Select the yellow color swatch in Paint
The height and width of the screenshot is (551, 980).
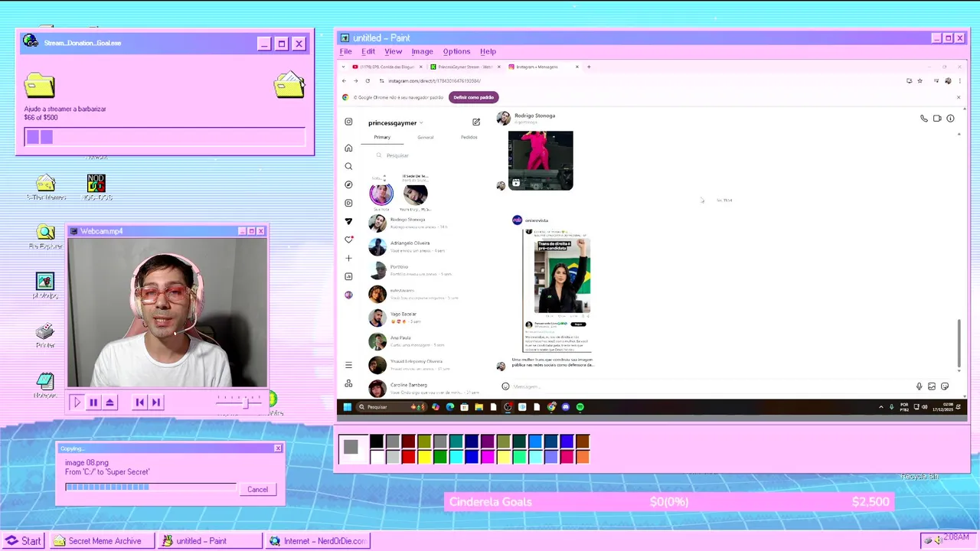(x=424, y=458)
